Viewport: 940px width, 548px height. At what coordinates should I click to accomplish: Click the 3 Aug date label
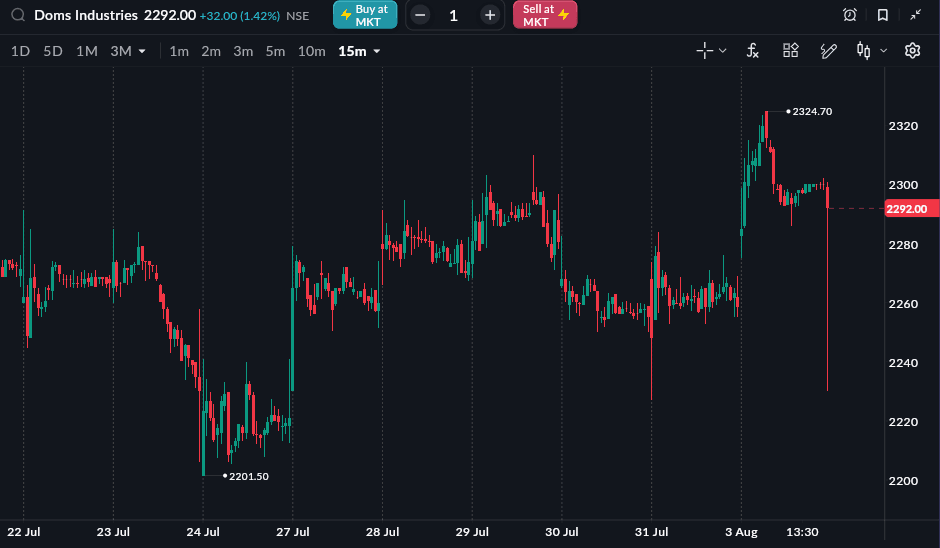(x=741, y=532)
